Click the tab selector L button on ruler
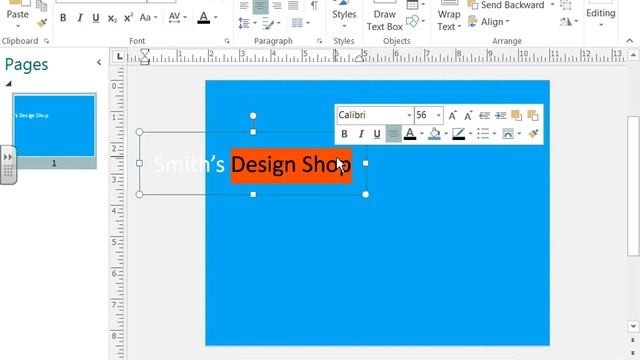This screenshot has height=360, width=640. pos(119,56)
